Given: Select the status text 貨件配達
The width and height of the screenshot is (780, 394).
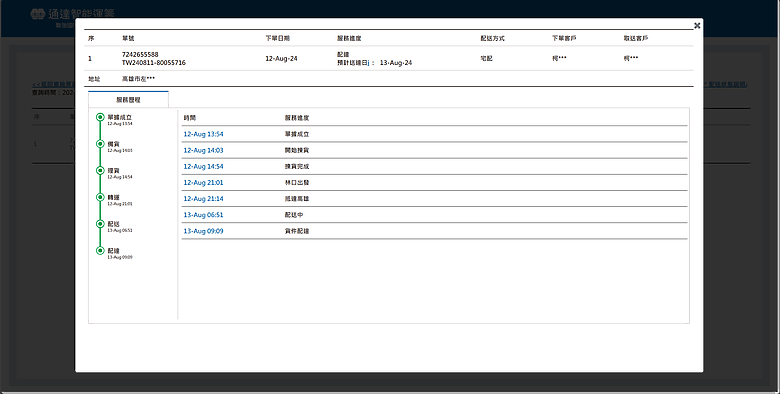Looking at the screenshot, I should click(x=297, y=231).
